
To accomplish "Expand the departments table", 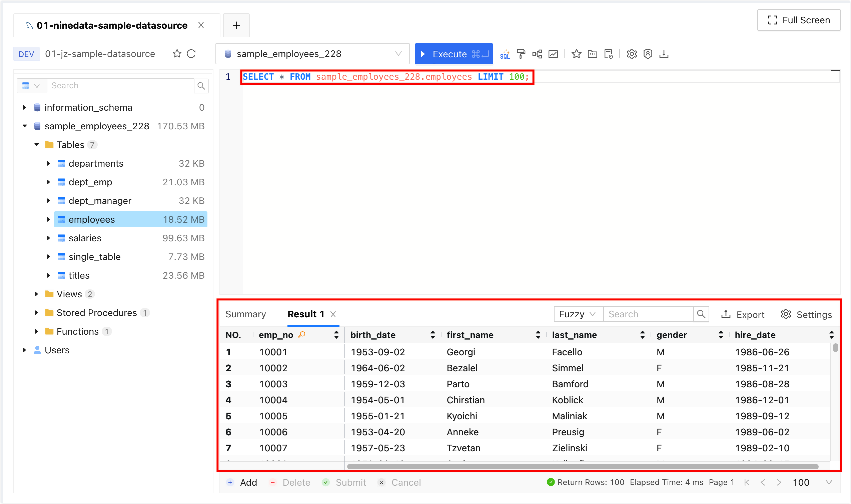I will [x=49, y=164].
